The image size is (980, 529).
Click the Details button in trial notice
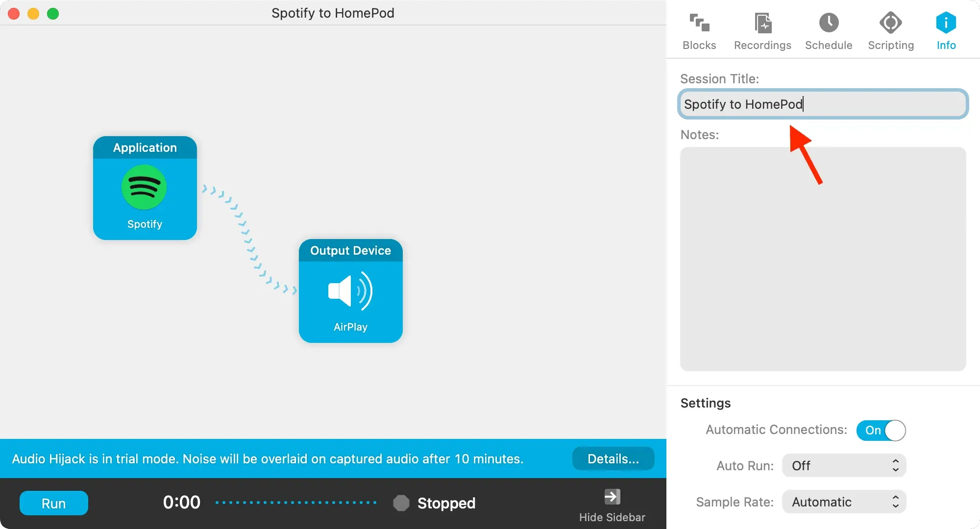(x=613, y=458)
